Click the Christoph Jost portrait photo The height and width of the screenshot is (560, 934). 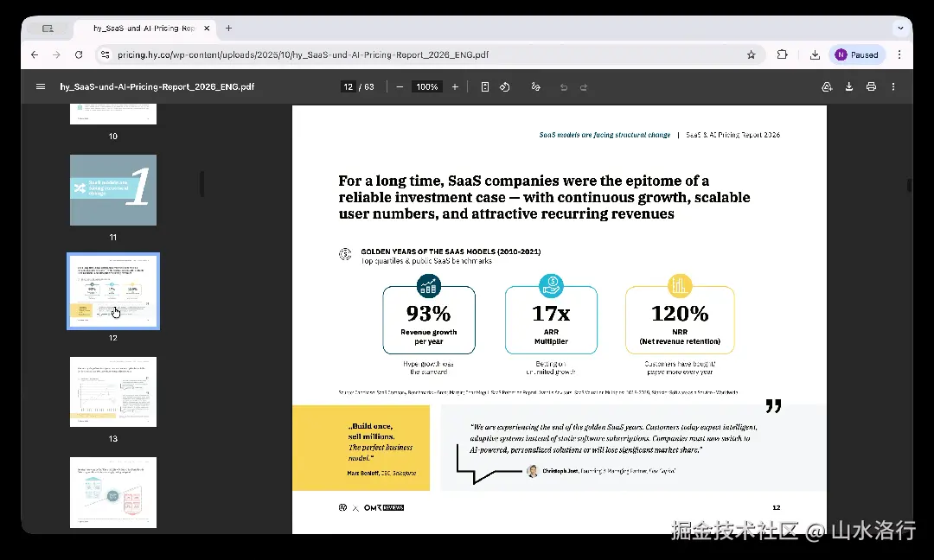pyautogui.click(x=533, y=471)
